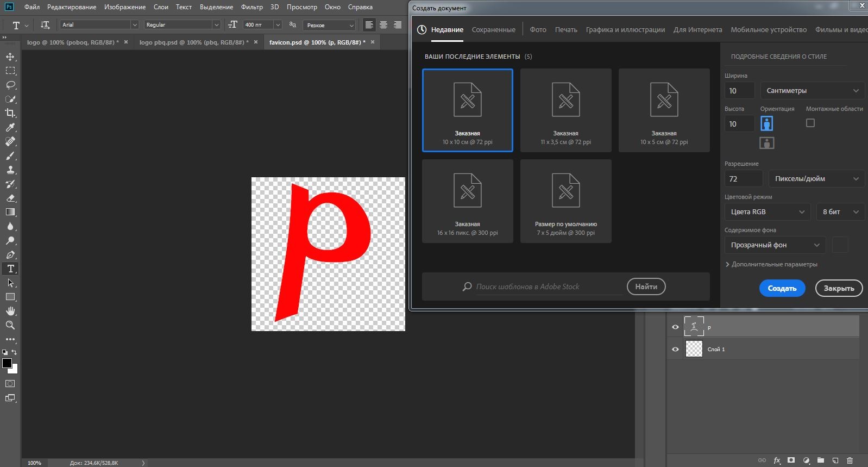Hide the 'p' text layer
This screenshot has height=467, width=868.
(675, 327)
